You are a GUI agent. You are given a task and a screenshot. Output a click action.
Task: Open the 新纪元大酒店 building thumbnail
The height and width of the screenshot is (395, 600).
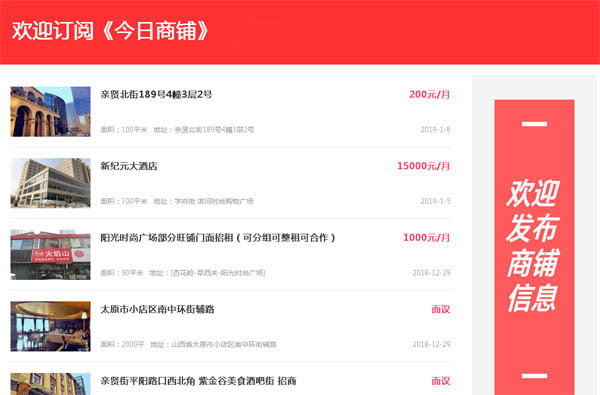(51, 183)
